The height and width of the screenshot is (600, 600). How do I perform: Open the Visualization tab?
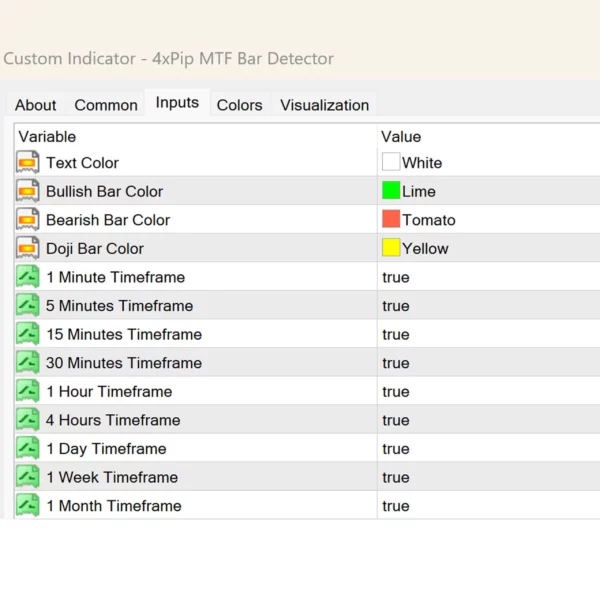pos(324,105)
